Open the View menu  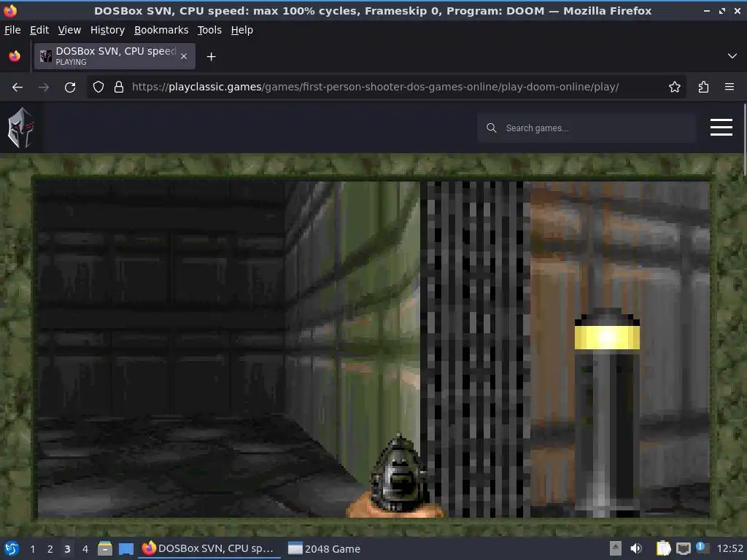click(69, 30)
